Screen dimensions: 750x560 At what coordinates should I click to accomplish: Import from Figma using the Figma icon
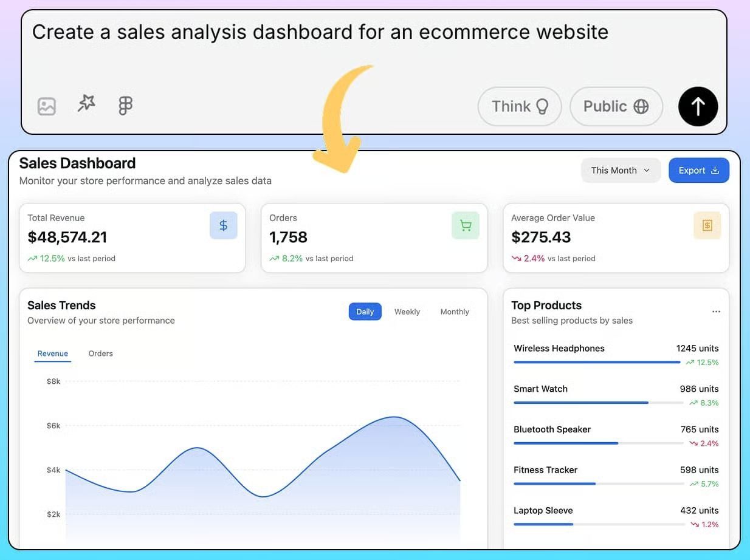125,106
